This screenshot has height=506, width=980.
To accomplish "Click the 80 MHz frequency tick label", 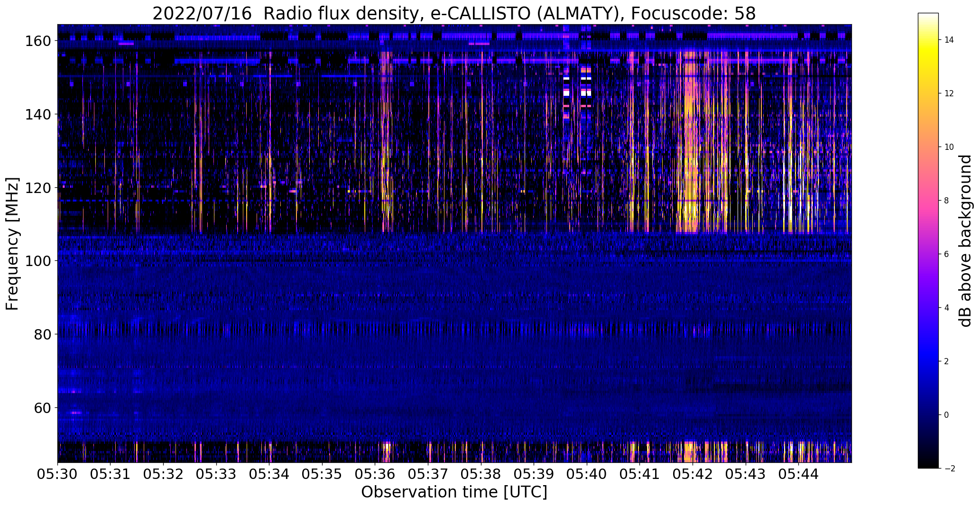I will point(43,334).
